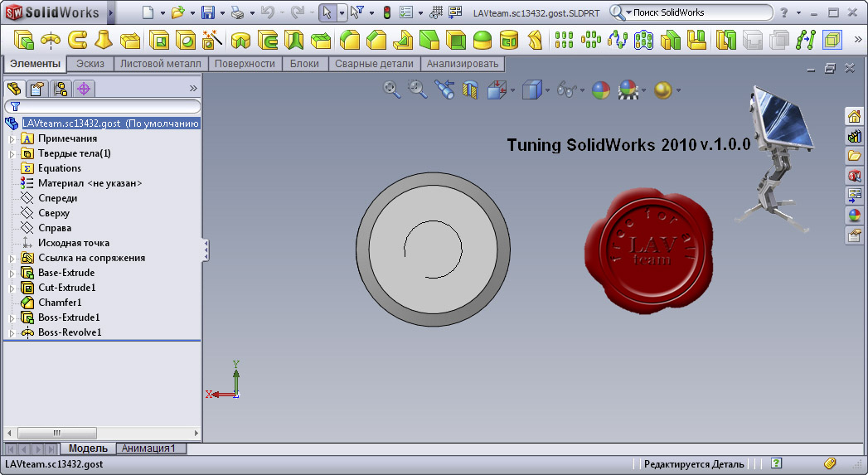
Task: Click the Linear Pattern tool
Action: 564,40
